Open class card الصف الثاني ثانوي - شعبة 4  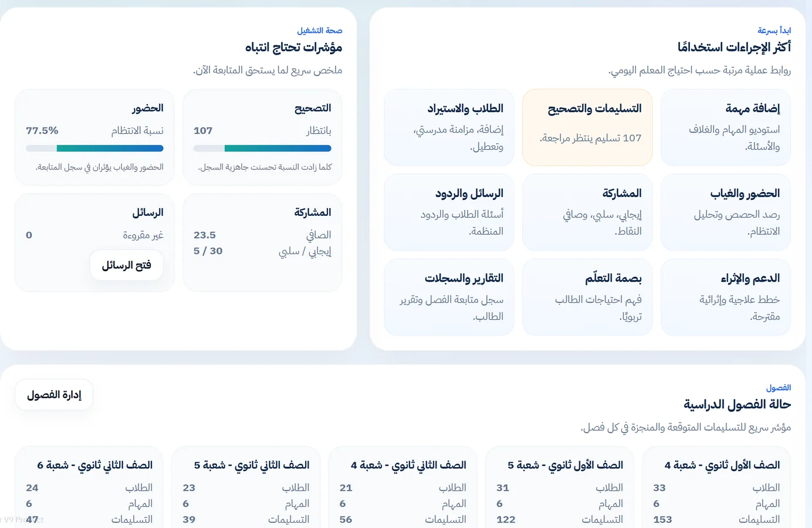coord(403,487)
